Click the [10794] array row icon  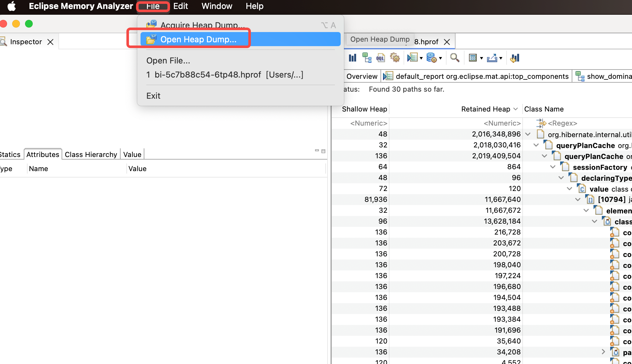point(590,200)
